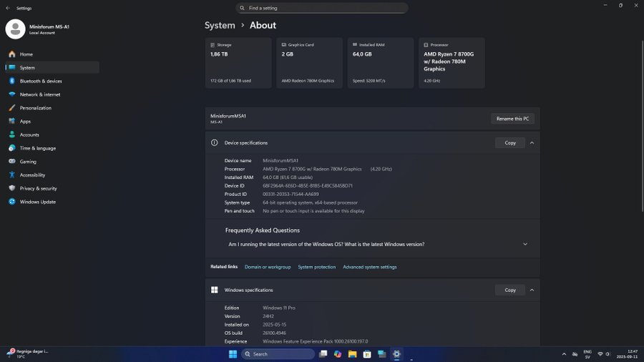Open the Processor info card
644x362 pixels.
coord(452,63)
